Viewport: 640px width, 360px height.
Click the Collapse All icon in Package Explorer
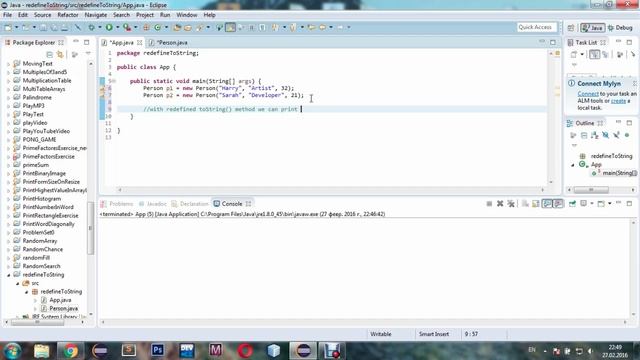[49, 54]
